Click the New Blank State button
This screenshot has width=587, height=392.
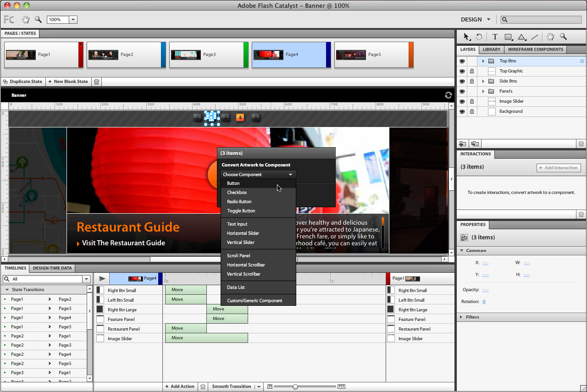pyautogui.click(x=68, y=81)
